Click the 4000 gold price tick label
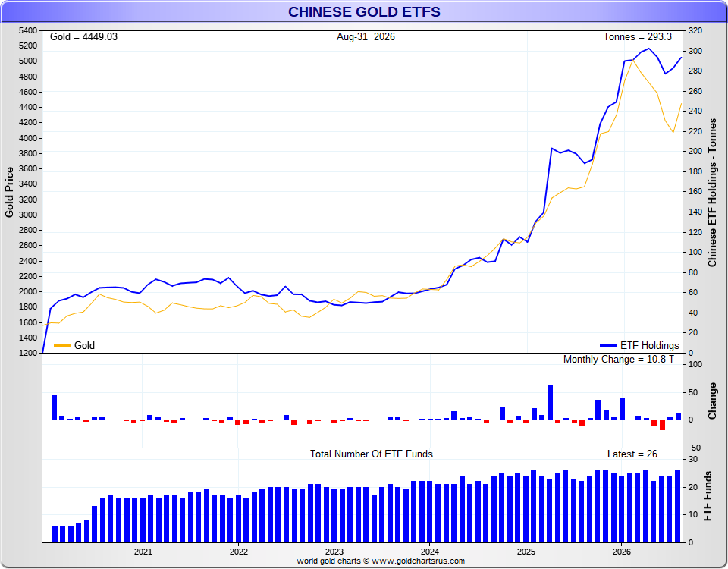Screen dimensions: 728x569 coord(28,138)
